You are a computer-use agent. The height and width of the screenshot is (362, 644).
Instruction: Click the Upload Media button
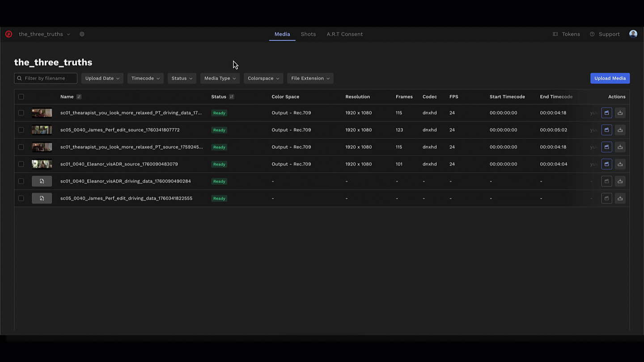tap(610, 78)
